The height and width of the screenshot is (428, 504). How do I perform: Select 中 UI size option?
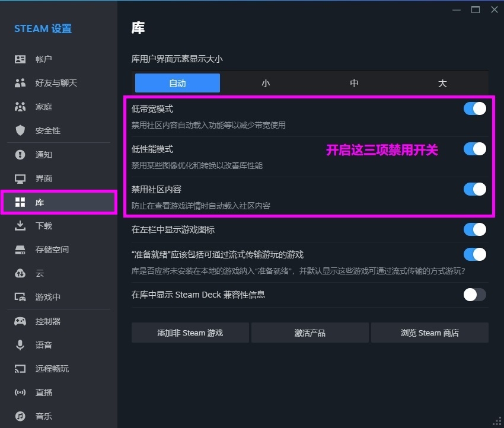354,83
